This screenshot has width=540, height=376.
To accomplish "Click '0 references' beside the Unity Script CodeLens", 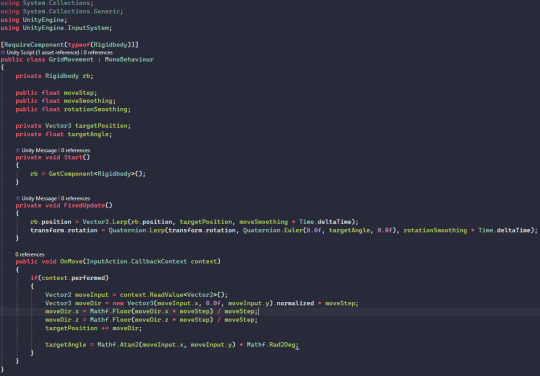I will click(98, 52).
